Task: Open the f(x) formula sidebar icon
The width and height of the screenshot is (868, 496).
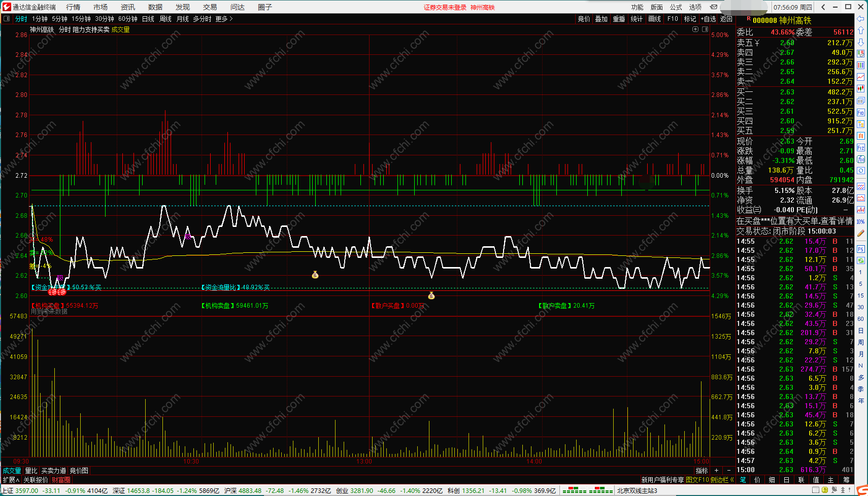Action: (x=860, y=159)
